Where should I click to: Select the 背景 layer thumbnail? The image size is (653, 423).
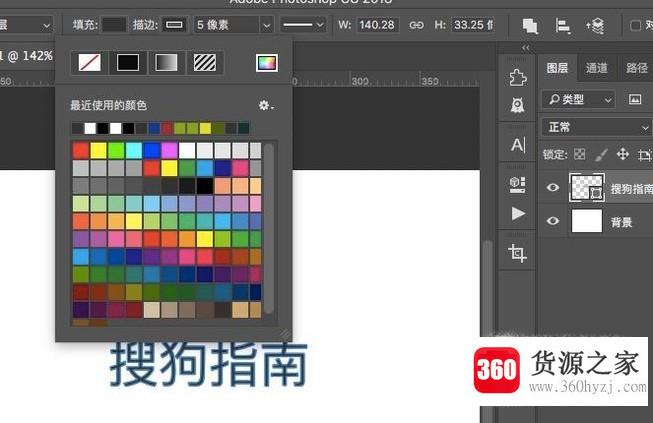587,221
